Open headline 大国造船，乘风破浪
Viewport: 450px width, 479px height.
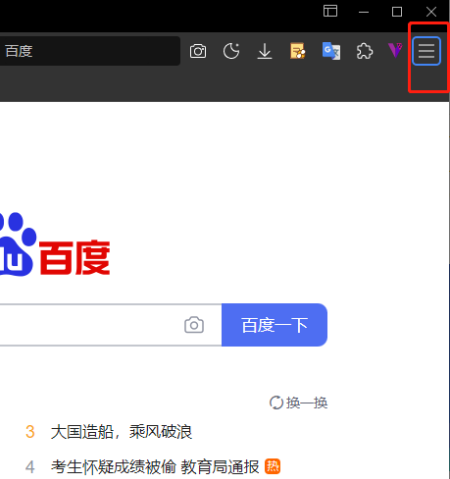click(x=121, y=432)
